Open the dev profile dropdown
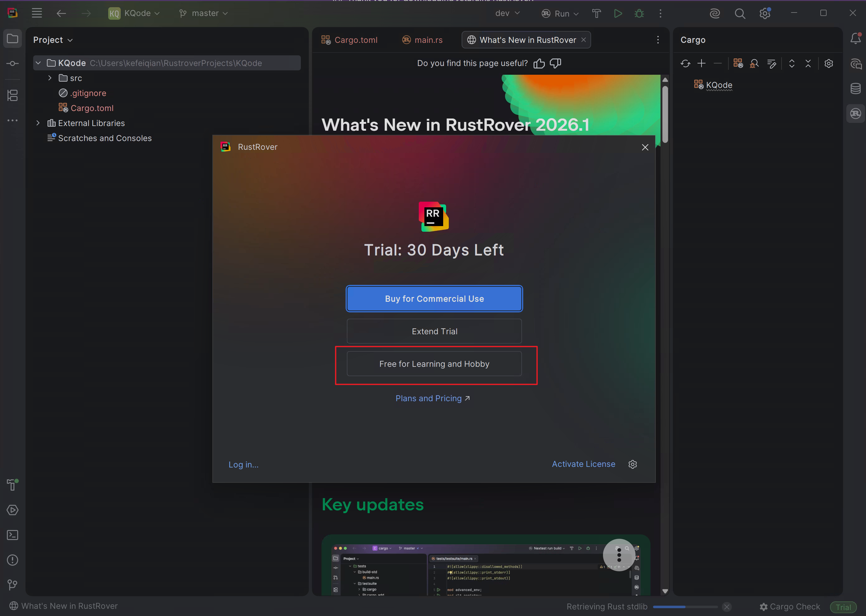The width and height of the screenshot is (866, 616). [508, 13]
